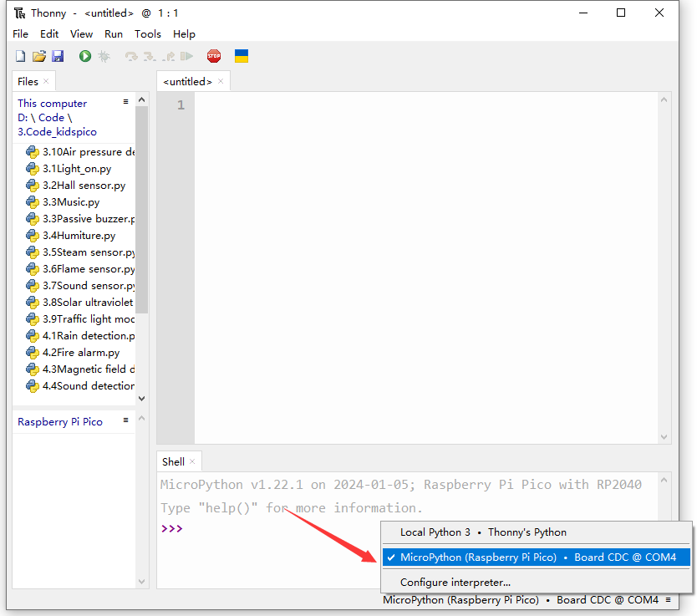This screenshot has width=697, height=616.
Task: Select 3.9Traffic light file
Action: [x=80, y=319]
